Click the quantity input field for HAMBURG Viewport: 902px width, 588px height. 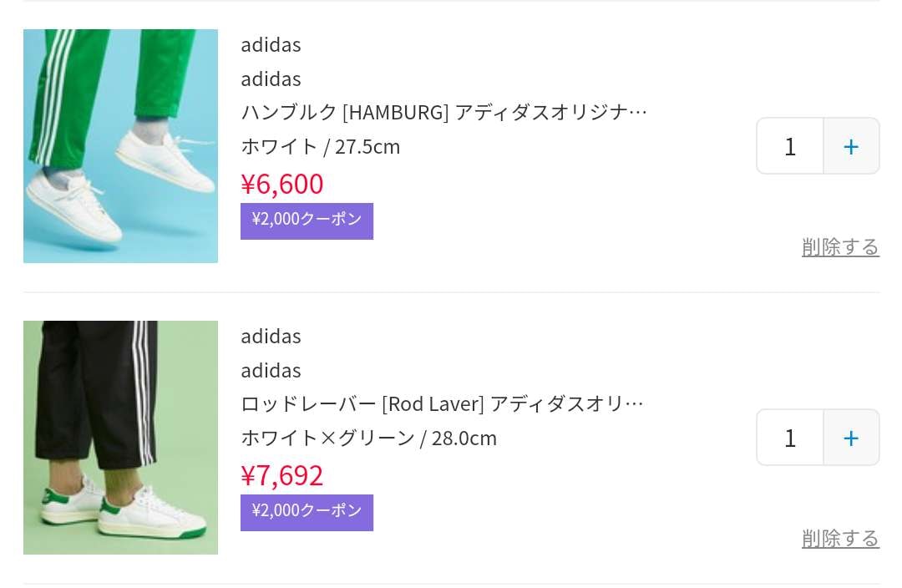coord(789,145)
